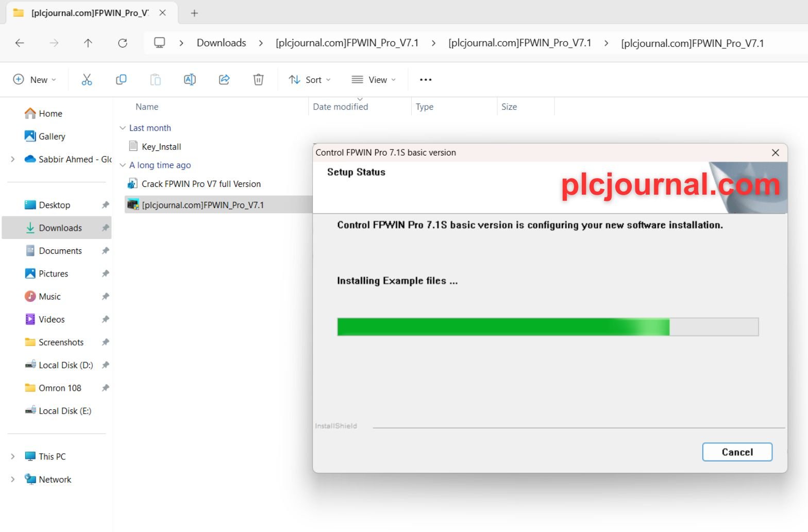This screenshot has width=808, height=532.
Task: Expand This PC in navigation pane
Action: (x=13, y=456)
